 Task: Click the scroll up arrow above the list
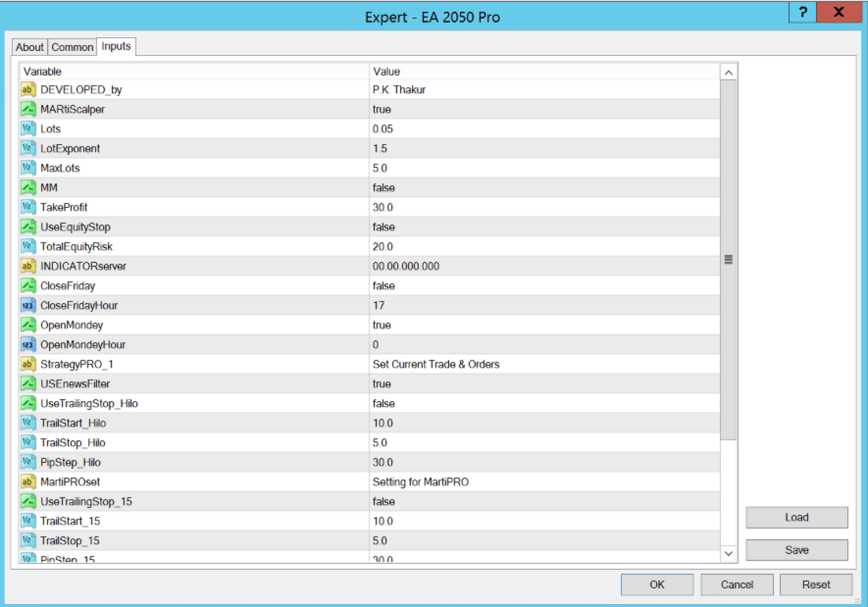728,73
